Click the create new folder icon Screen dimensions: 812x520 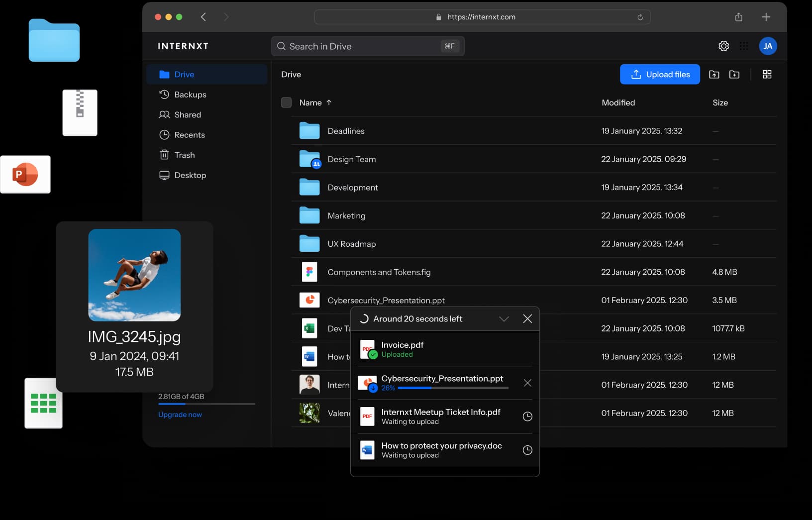[735, 74]
